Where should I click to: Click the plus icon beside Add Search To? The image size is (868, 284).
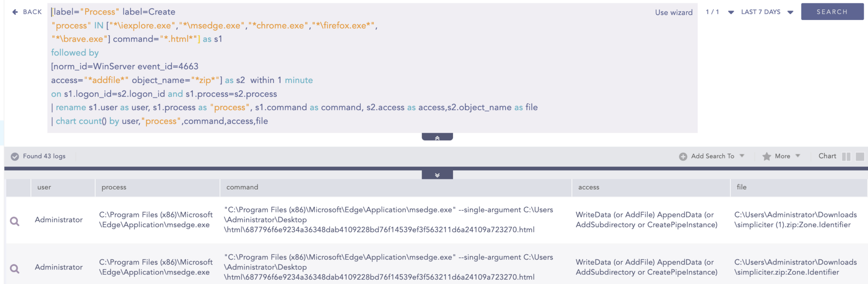click(x=683, y=156)
